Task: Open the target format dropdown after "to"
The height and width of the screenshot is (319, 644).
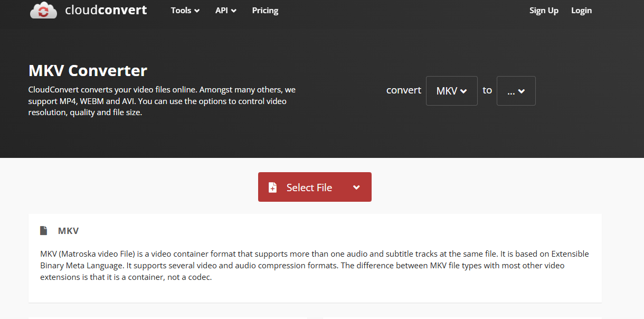Action: (x=516, y=91)
